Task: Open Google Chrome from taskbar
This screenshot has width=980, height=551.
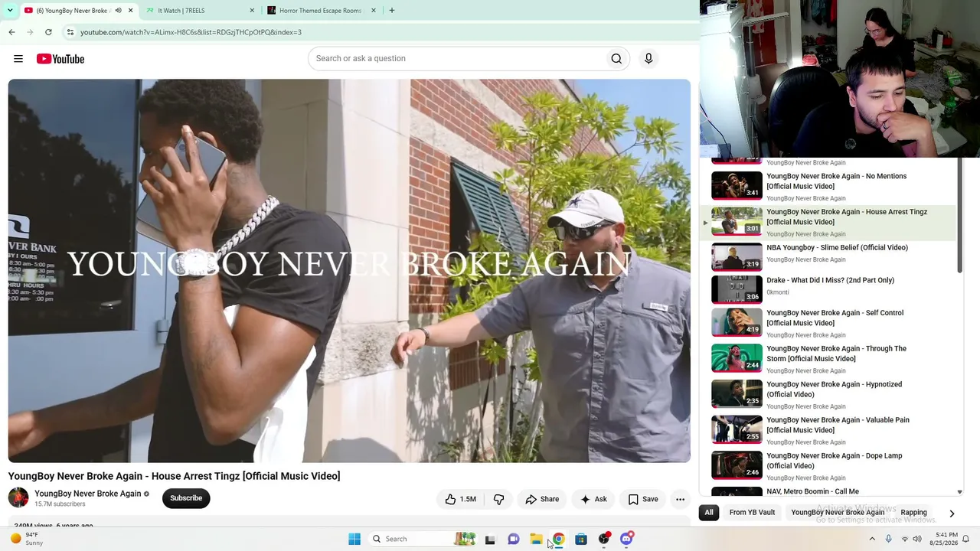Action: 559,539
